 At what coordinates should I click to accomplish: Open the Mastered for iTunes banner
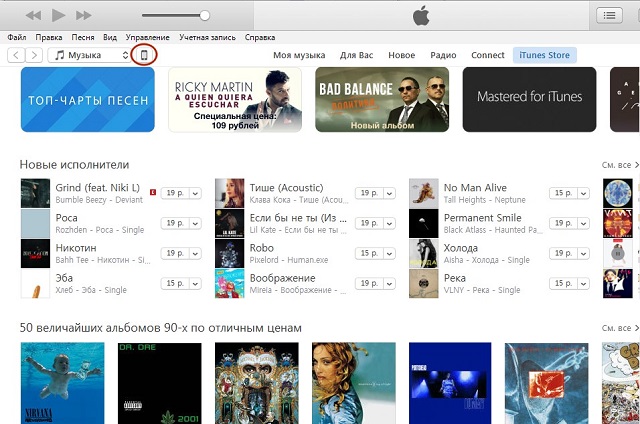pyautogui.click(x=529, y=100)
